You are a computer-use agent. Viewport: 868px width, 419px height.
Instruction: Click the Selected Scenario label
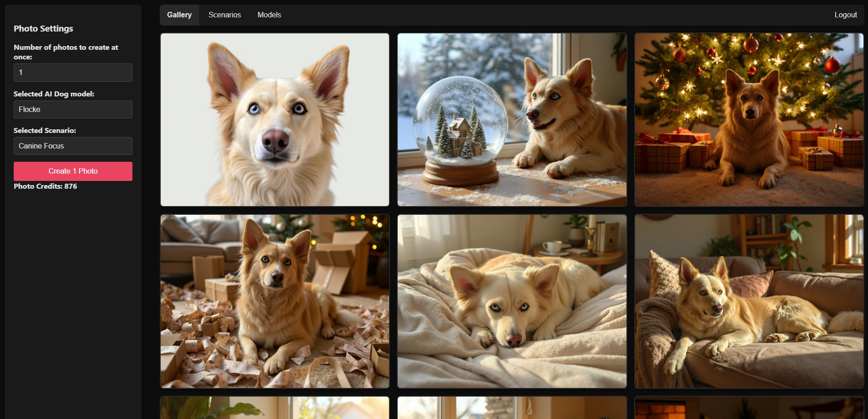[45, 131]
